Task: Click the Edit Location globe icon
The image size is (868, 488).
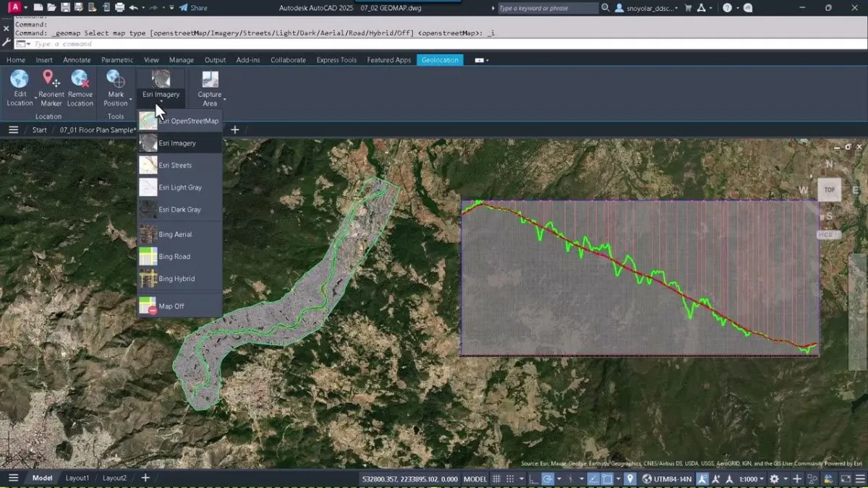Action: (x=20, y=79)
